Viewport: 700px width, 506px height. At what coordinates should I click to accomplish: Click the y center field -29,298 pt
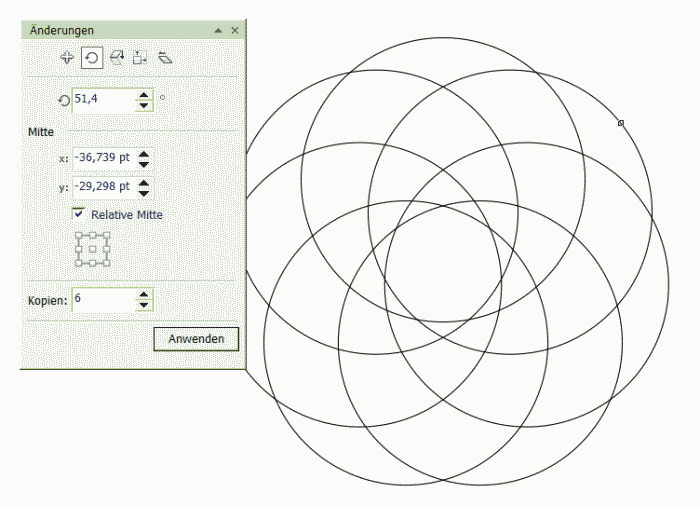click(103, 188)
